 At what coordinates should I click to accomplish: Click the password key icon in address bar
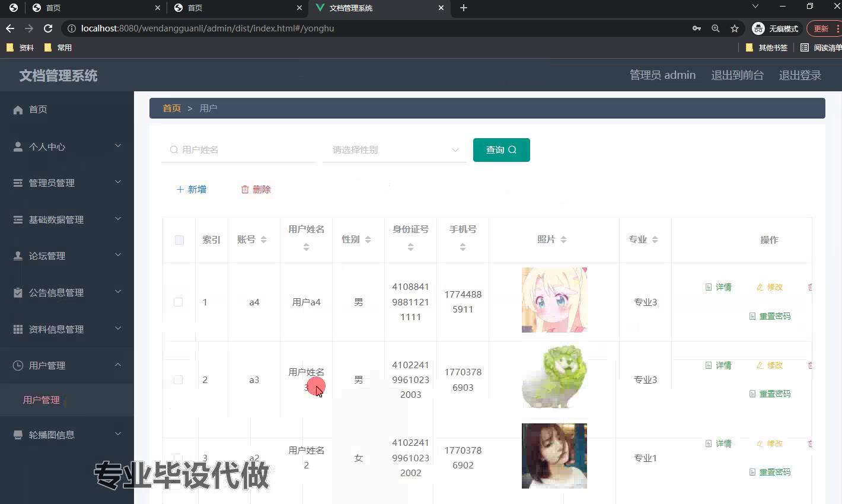click(x=697, y=28)
